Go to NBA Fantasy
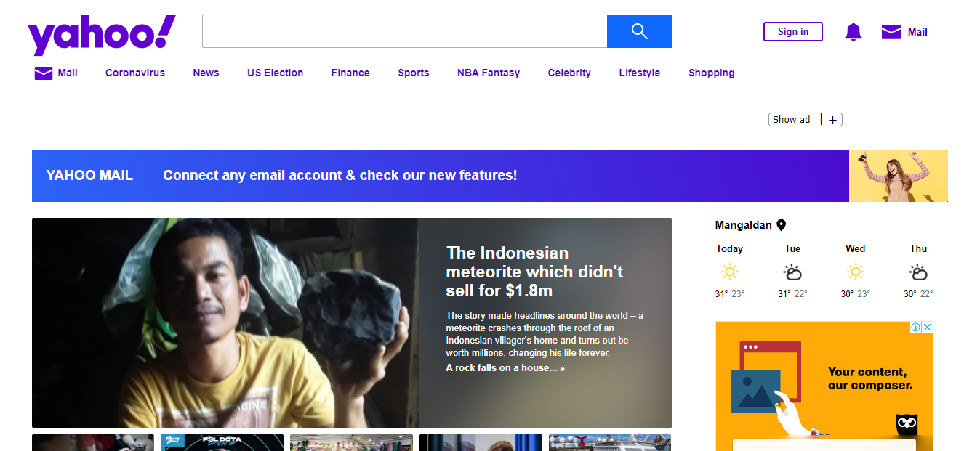This screenshot has width=980, height=451. 489,73
